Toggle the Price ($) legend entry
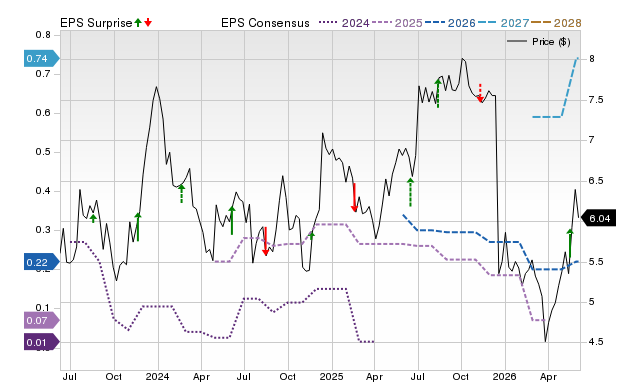The height and width of the screenshot is (382, 640). coord(538,42)
